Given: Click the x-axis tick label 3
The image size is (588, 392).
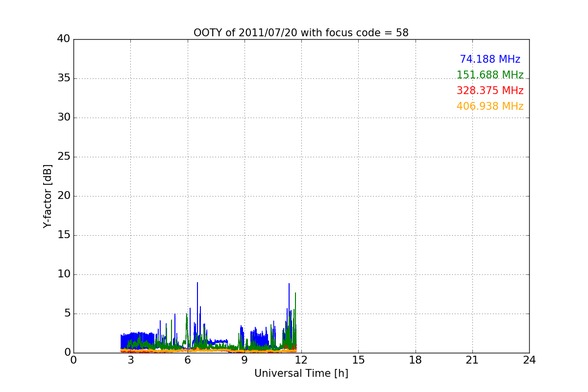Looking at the screenshot, I should pyautogui.click(x=130, y=360).
